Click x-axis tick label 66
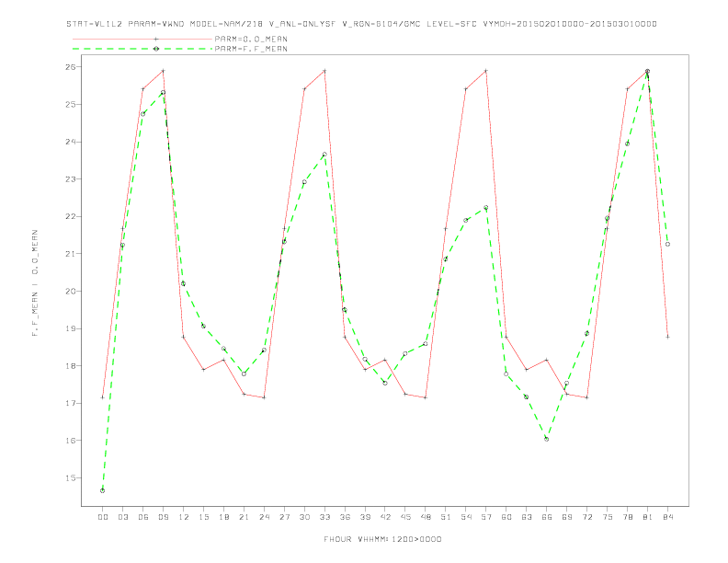The width and height of the screenshot is (728, 563). click(547, 517)
